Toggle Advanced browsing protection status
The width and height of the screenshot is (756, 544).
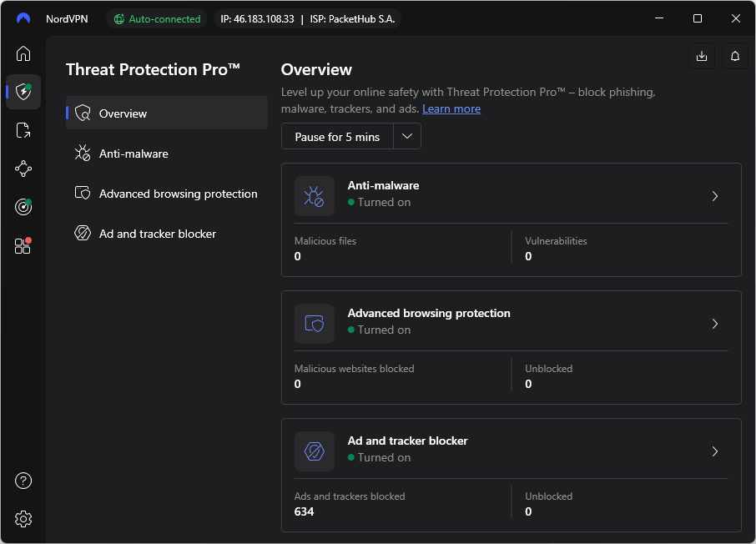click(380, 329)
